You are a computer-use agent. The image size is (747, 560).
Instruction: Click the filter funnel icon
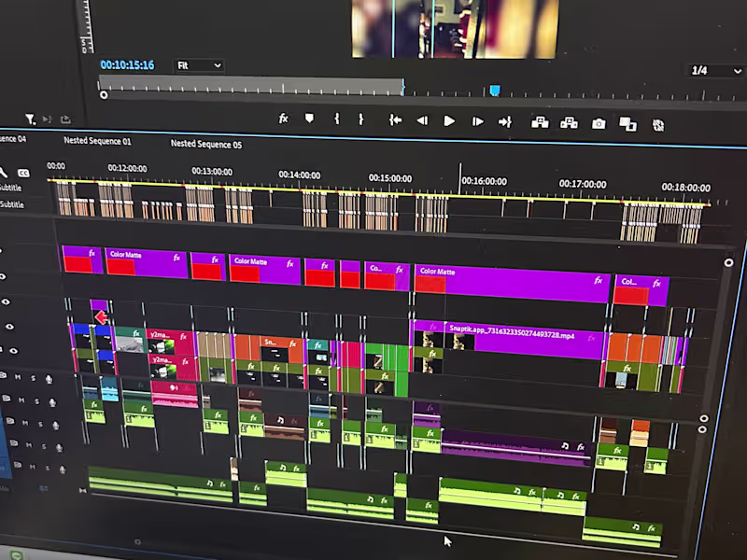click(x=31, y=119)
